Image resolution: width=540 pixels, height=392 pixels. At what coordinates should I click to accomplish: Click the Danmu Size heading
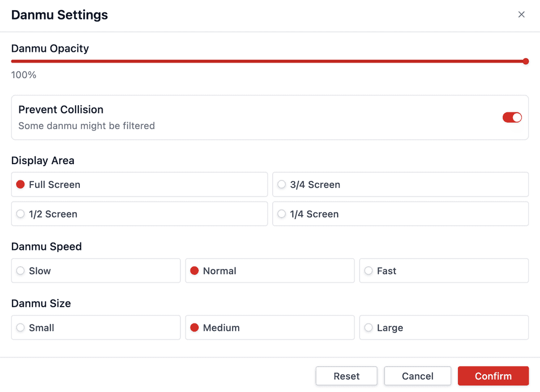tap(41, 303)
